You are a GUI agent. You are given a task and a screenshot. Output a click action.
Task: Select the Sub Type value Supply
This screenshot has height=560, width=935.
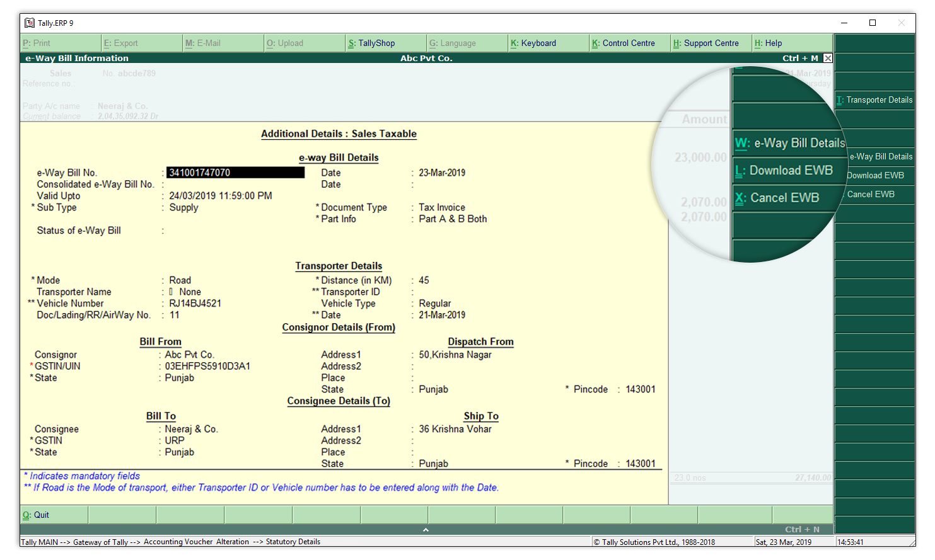(x=183, y=208)
